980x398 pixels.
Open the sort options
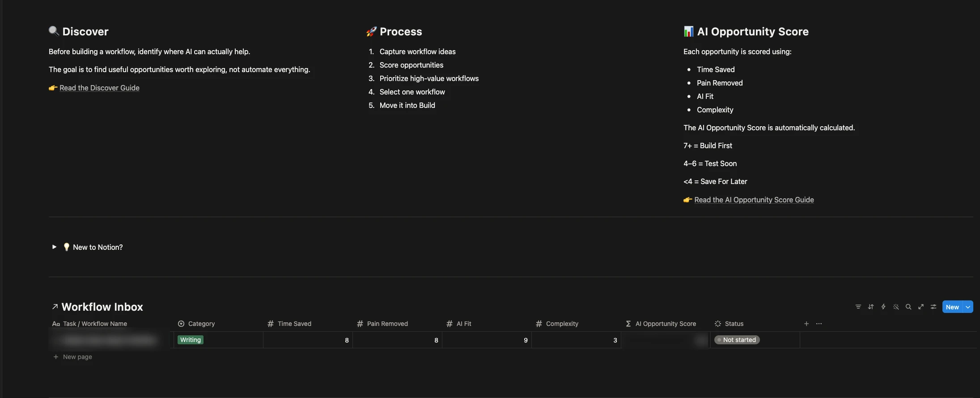[x=870, y=307]
